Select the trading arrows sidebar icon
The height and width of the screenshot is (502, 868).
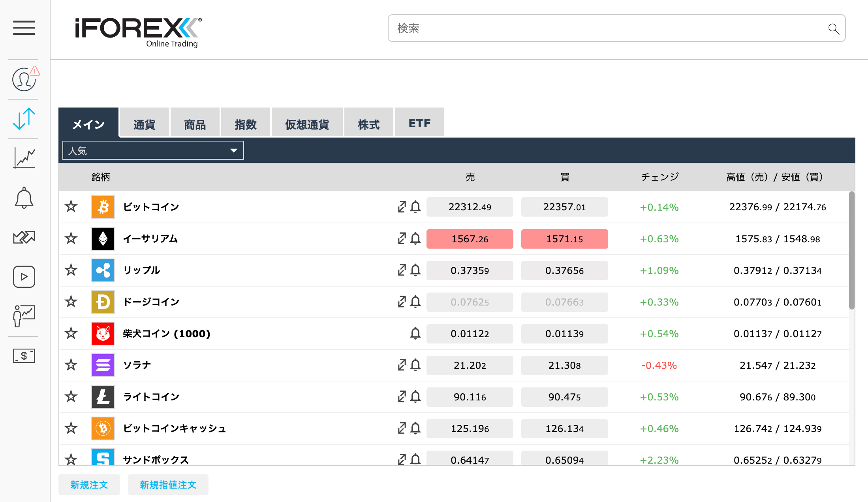coord(24,119)
